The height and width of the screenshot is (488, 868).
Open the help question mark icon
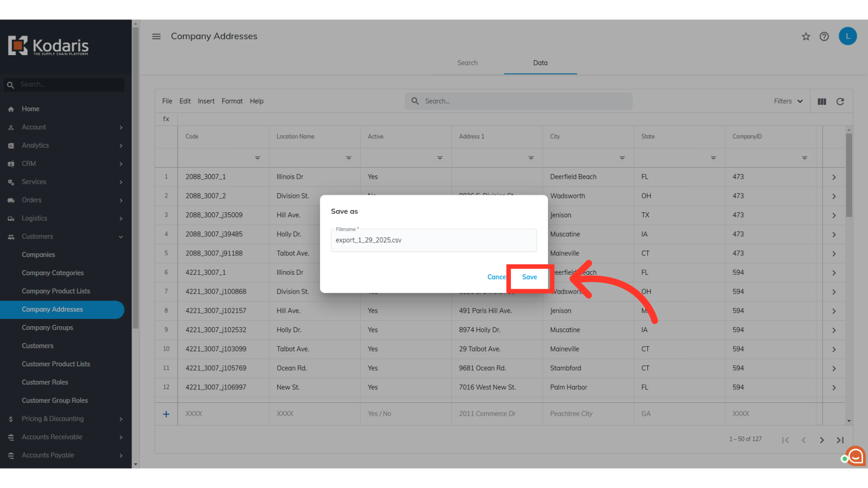(824, 37)
